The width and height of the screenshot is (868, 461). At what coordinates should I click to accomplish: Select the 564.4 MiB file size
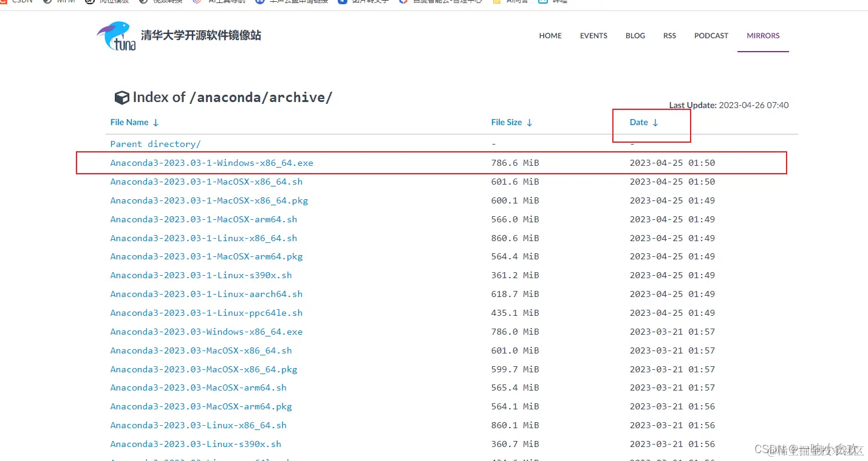(515, 256)
